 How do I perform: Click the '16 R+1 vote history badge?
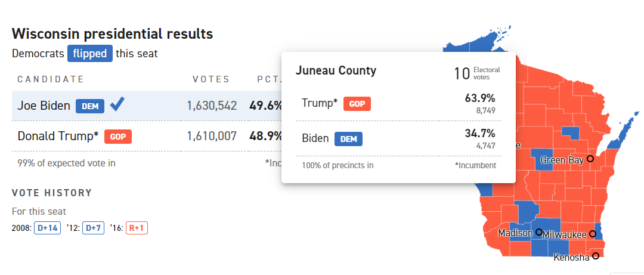137,228
